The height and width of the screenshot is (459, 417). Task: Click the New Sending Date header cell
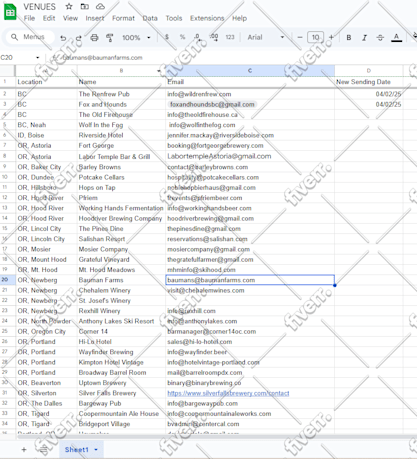click(368, 82)
